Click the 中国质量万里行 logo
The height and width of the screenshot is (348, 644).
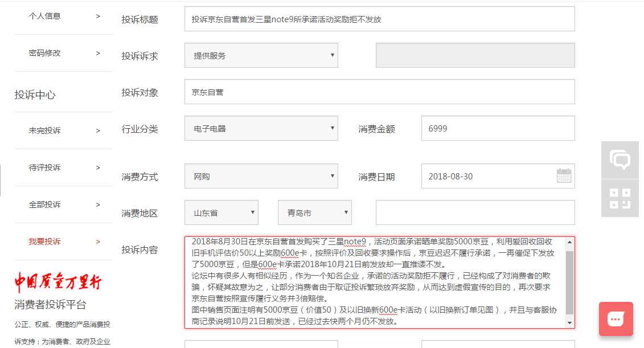58,282
